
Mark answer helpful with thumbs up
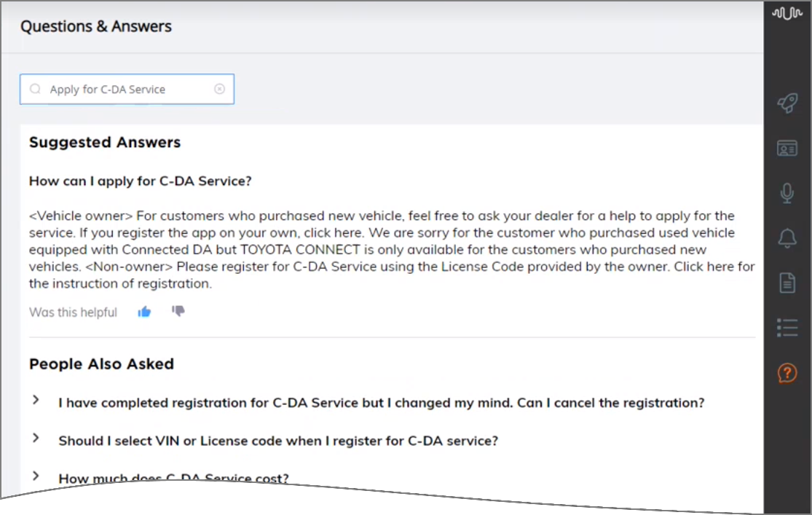[x=144, y=312]
